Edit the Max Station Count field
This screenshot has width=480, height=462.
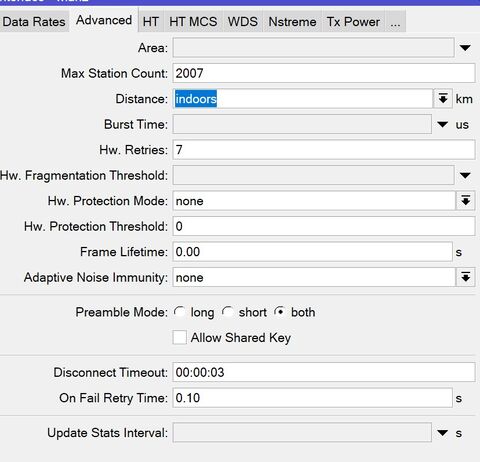click(324, 73)
